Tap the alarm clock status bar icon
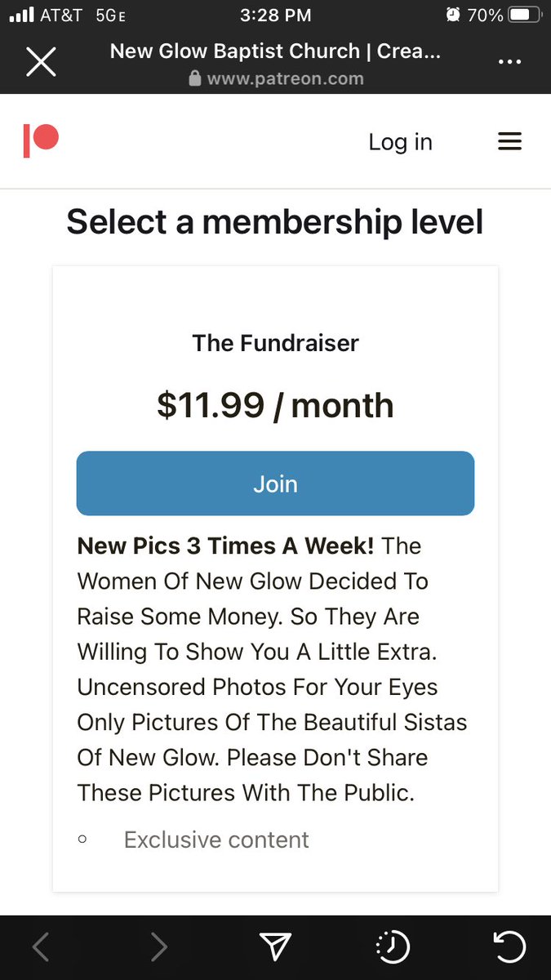 point(454,15)
